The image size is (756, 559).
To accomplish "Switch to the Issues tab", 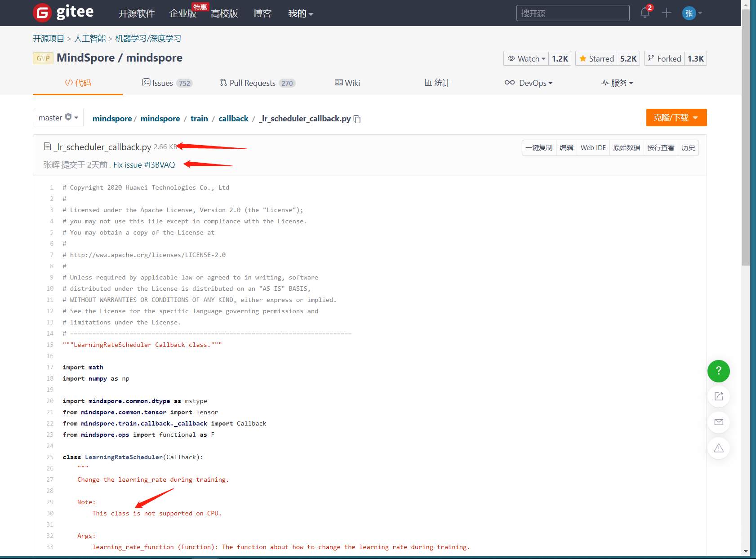I will [167, 83].
